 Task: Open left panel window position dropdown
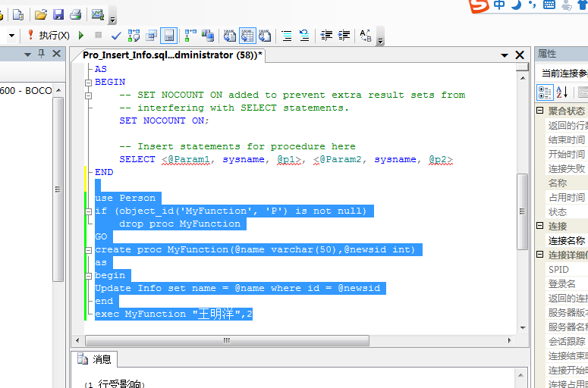point(27,55)
